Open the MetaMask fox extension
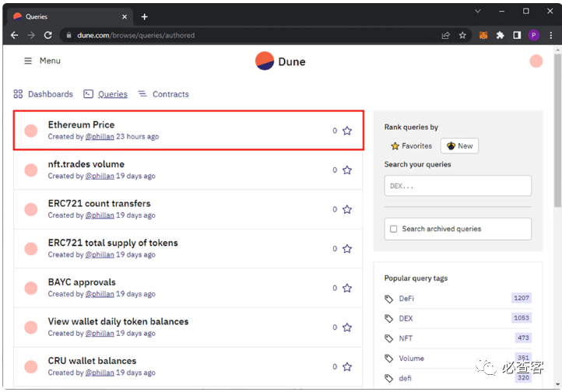The height and width of the screenshot is (392, 562). pyautogui.click(x=483, y=35)
